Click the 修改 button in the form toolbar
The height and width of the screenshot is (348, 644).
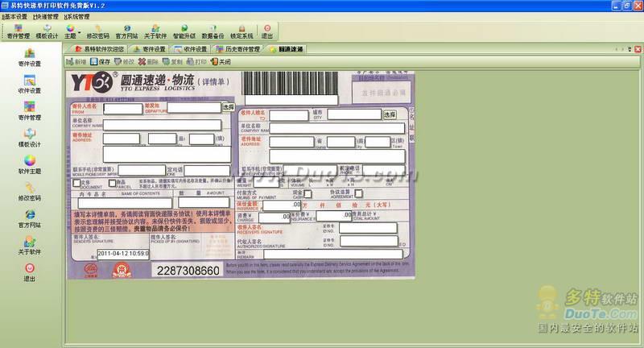[125, 62]
